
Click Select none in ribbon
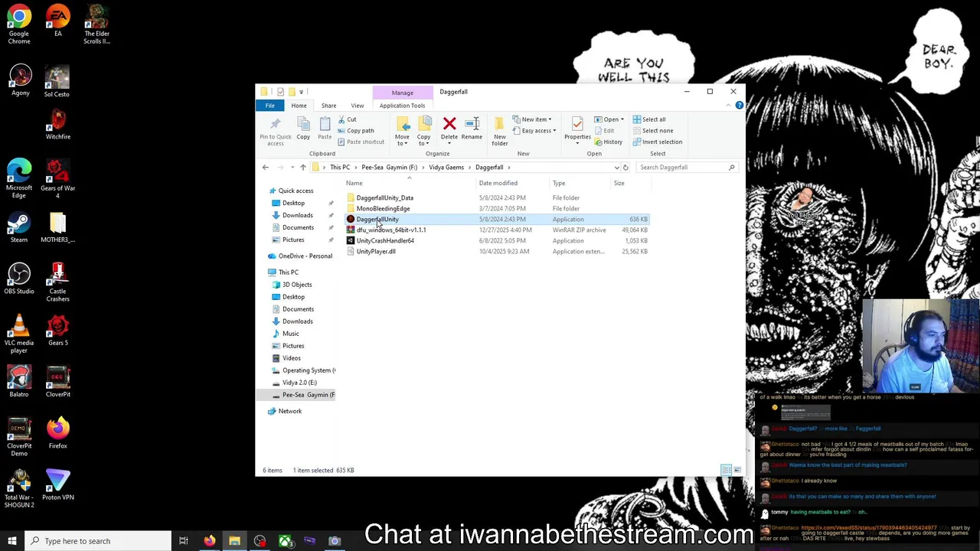click(x=652, y=131)
